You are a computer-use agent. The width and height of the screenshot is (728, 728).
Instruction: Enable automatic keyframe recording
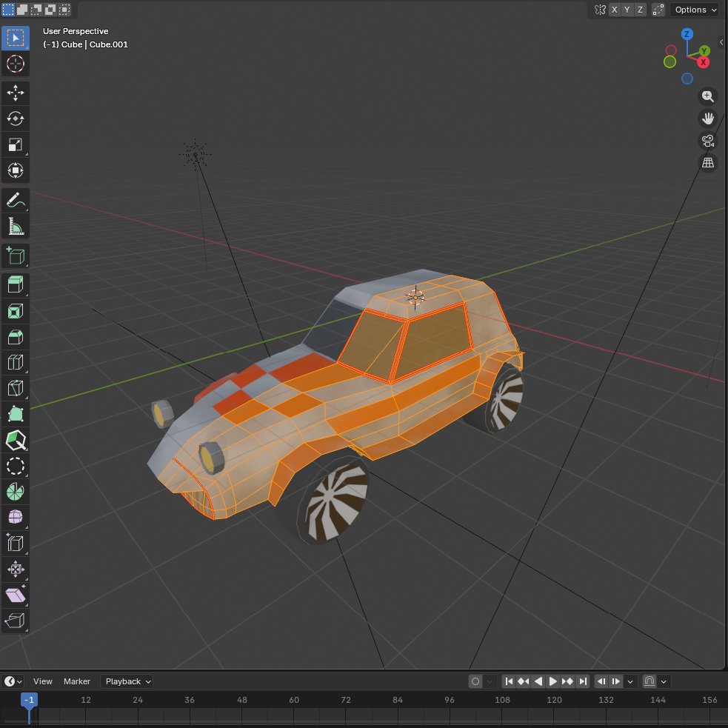coord(476,681)
